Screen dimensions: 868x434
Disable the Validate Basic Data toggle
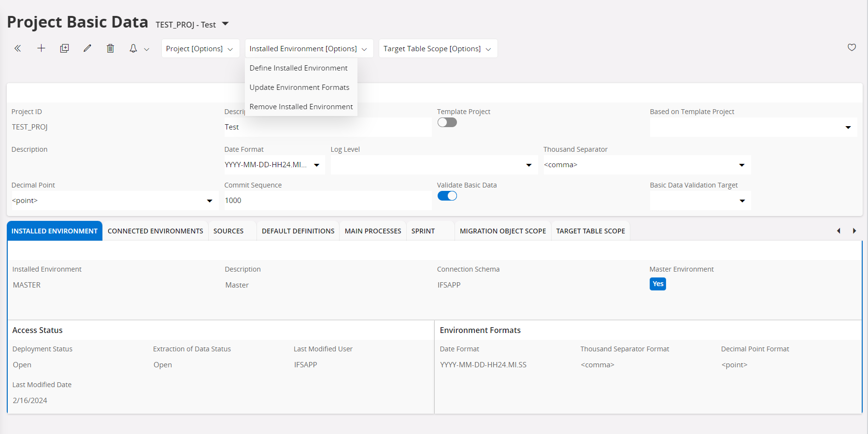pos(447,196)
